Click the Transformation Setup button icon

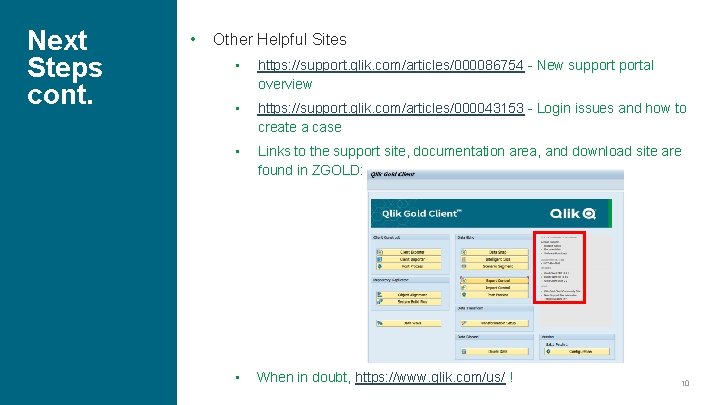(x=464, y=323)
